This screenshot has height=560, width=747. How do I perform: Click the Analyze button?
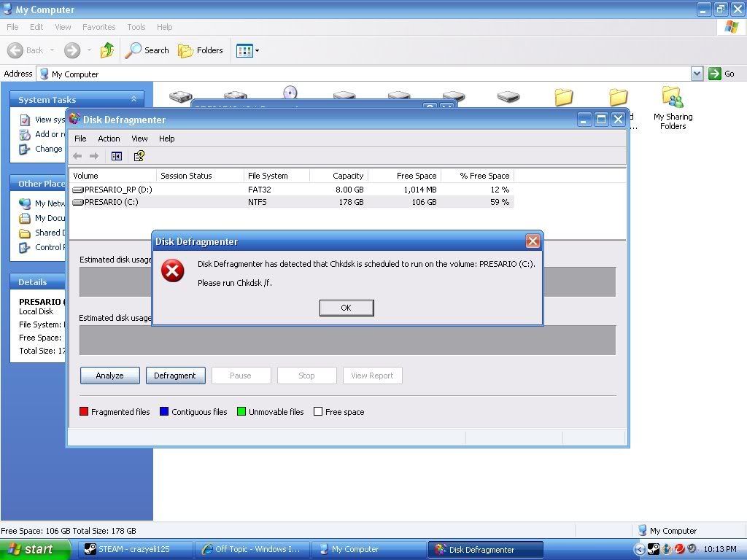[110, 376]
